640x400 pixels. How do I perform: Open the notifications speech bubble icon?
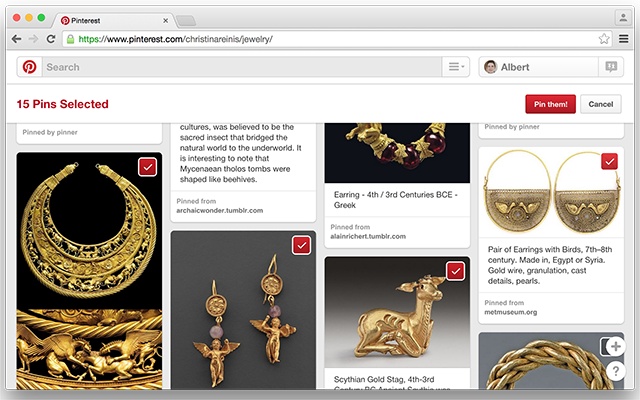(x=611, y=67)
